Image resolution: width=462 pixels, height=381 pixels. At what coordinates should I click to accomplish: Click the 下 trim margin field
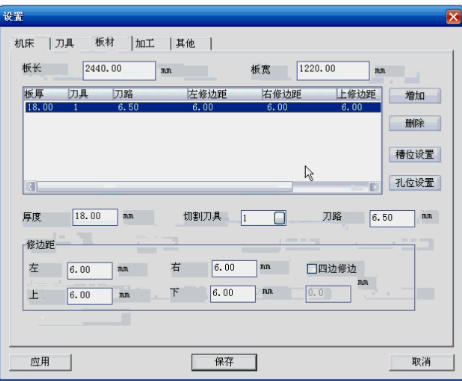[x=233, y=294]
